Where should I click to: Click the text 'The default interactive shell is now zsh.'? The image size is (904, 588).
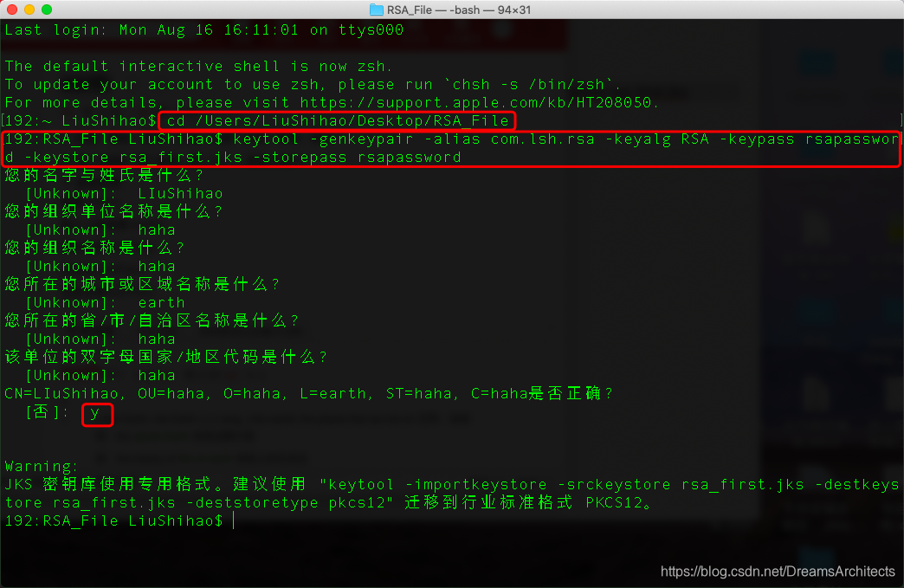[x=198, y=67]
